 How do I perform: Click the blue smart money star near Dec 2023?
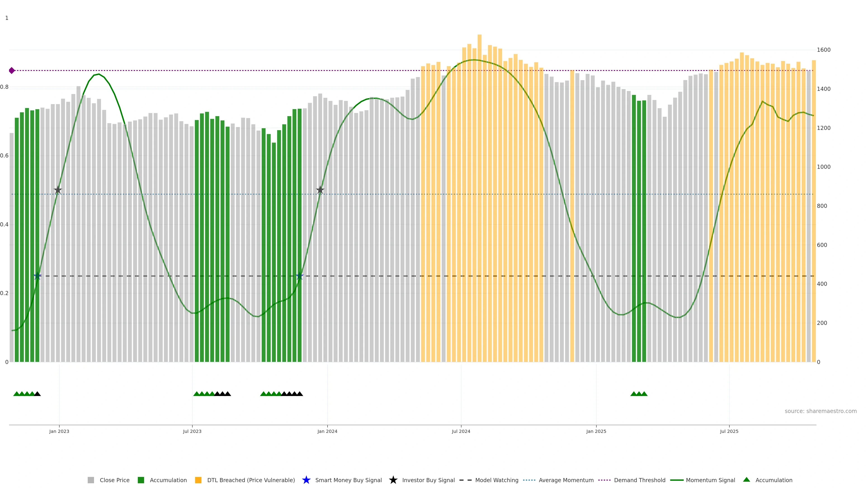coord(300,276)
